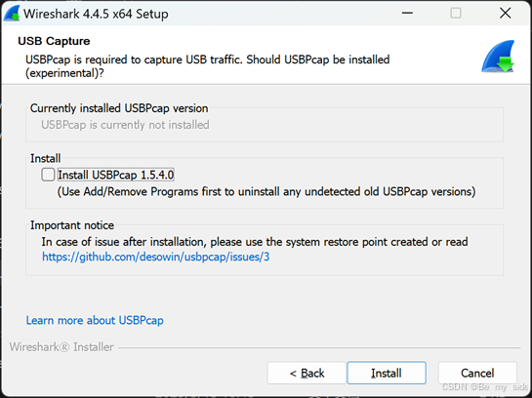Click the "Install USBPcap 1.5.4.0" label text

[x=116, y=175]
